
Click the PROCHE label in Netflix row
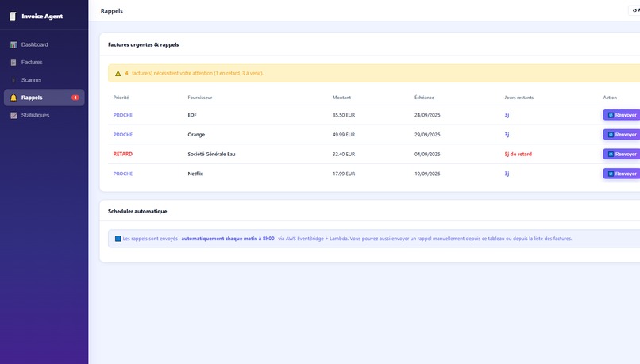[x=123, y=174]
